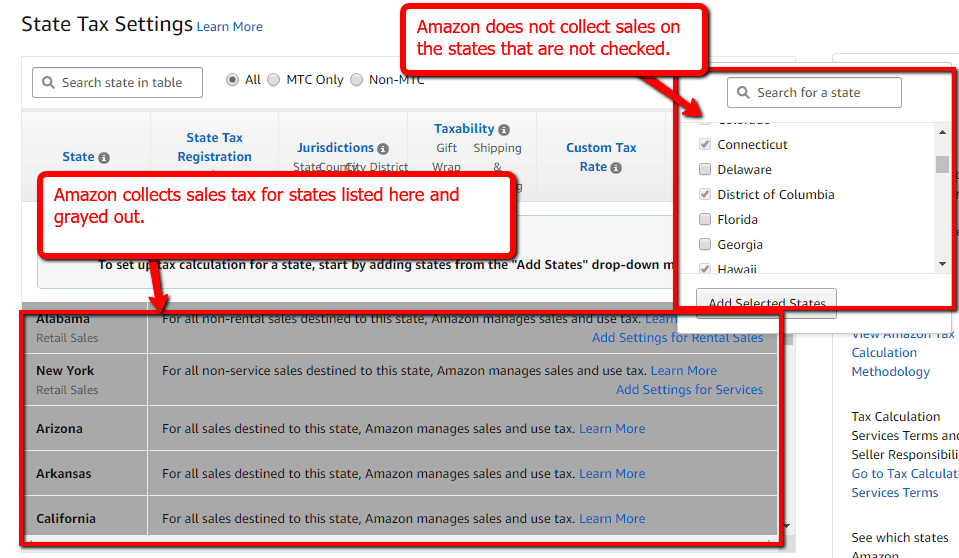The height and width of the screenshot is (558, 959).
Task: Click the Arkansas state cell
Action: 86,474
